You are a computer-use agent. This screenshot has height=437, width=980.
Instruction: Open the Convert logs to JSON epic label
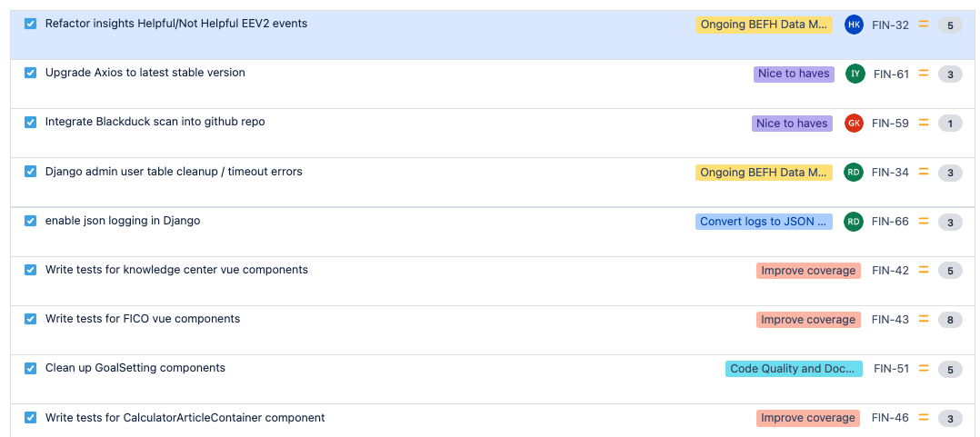764,222
